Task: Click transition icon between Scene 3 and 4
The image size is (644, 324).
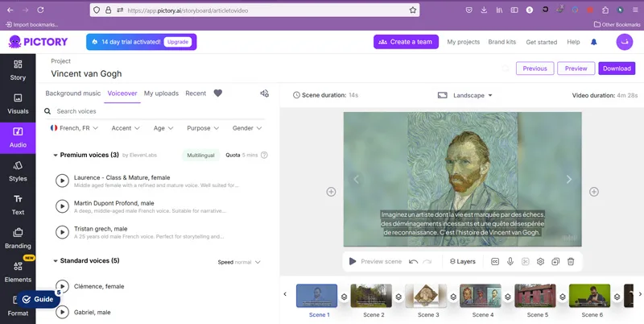Action: pyautogui.click(x=453, y=297)
